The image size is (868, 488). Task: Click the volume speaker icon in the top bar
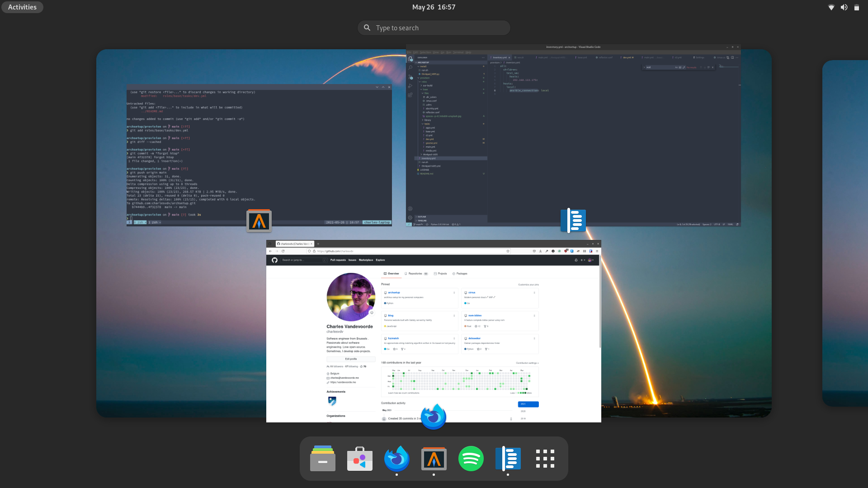tap(844, 7)
